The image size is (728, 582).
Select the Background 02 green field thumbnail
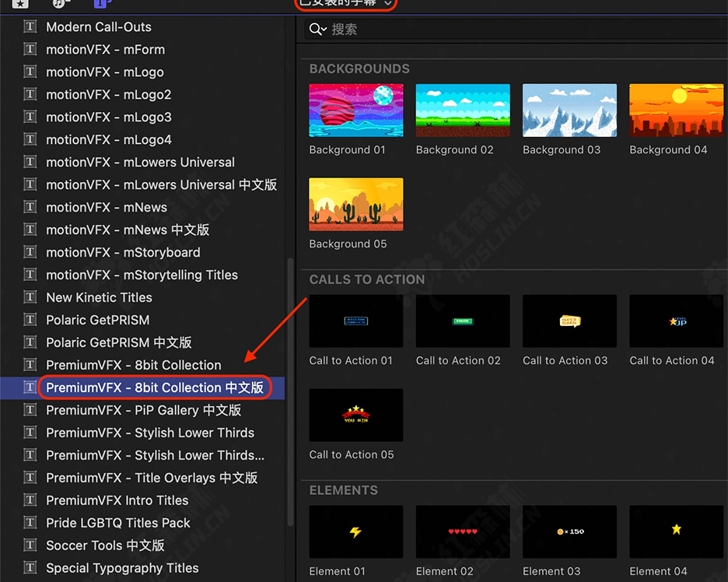(463, 110)
